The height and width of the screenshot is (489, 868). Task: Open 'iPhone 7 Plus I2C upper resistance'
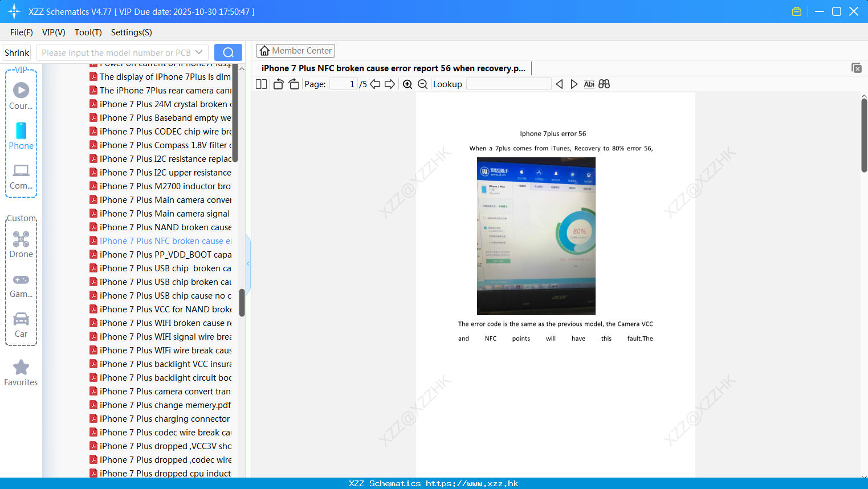160,173
